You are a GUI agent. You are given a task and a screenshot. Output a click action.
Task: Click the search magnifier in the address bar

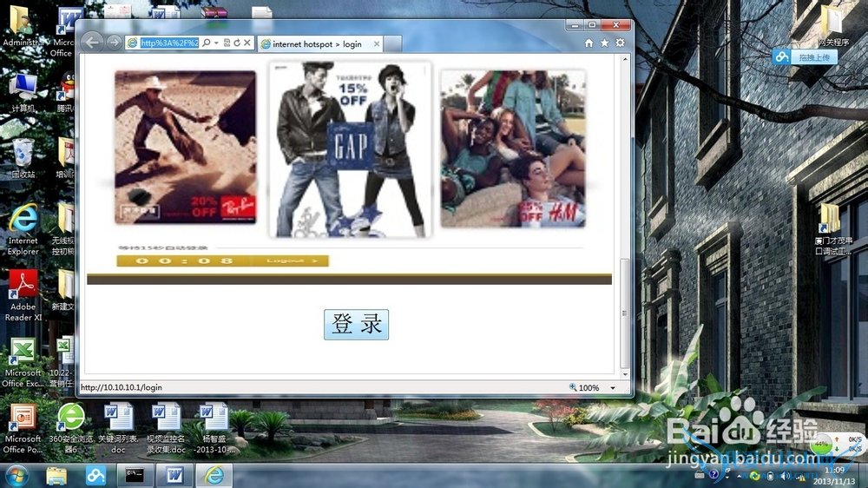pos(207,43)
